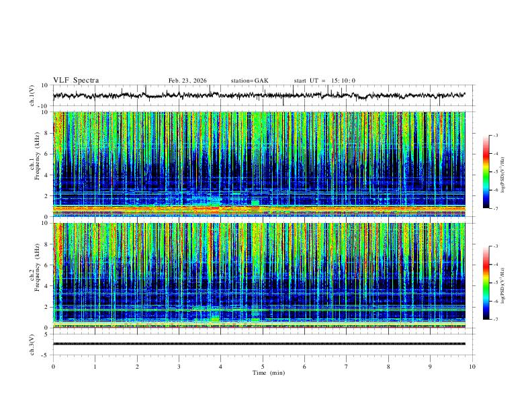Click the "8" kHz tick on ch.2 frequency axis
The width and height of the screenshot is (532, 411).
pyautogui.click(x=46, y=244)
